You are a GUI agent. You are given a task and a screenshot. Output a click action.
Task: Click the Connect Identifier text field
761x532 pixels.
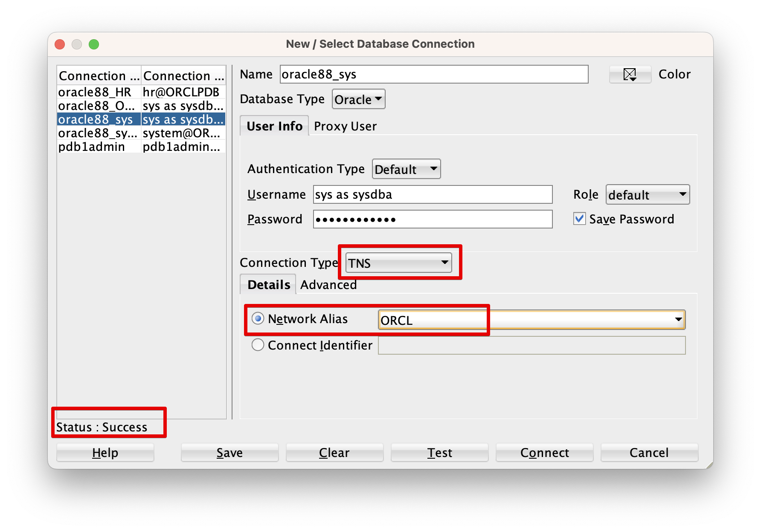click(532, 345)
